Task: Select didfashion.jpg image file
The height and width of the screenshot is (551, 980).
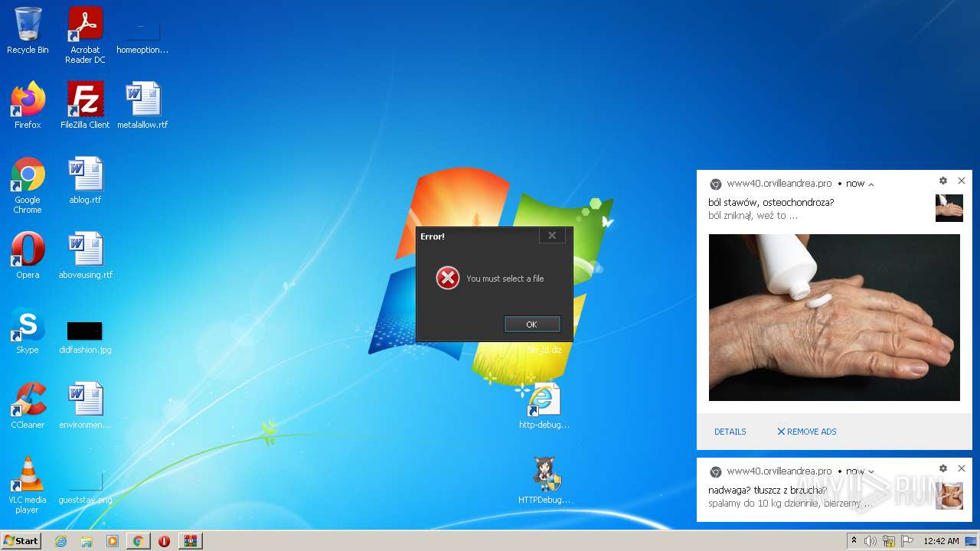Action: point(85,335)
